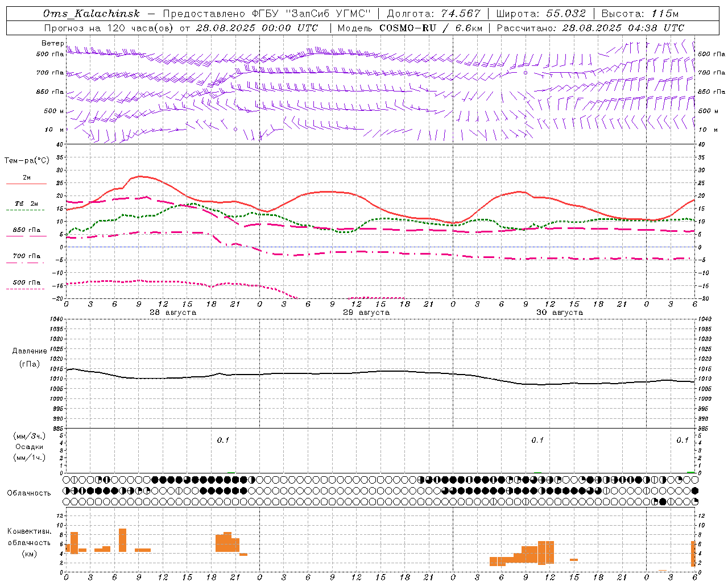Click the "500 гПа" temperature legend entry
The image size is (728, 582).
point(27,282)
